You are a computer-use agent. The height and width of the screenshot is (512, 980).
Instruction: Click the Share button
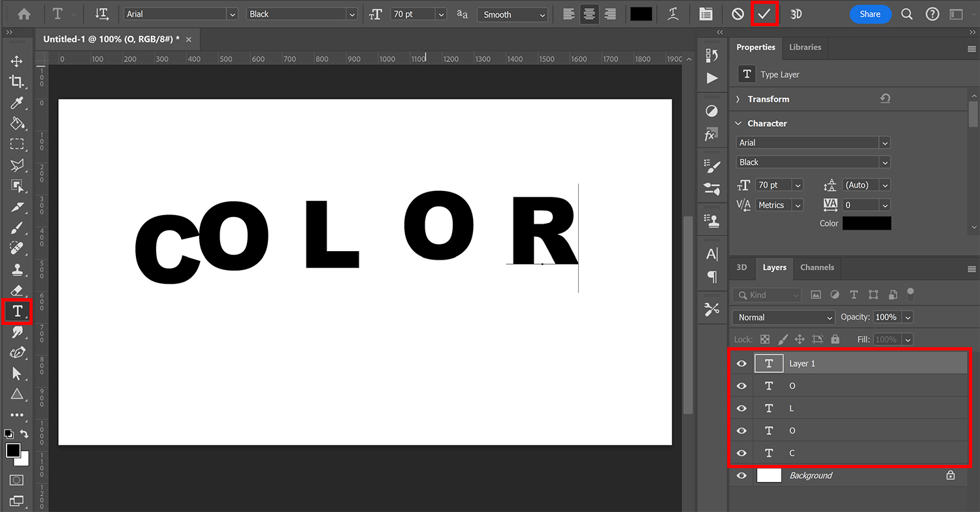pyautogui.click(x=870, y=13)
